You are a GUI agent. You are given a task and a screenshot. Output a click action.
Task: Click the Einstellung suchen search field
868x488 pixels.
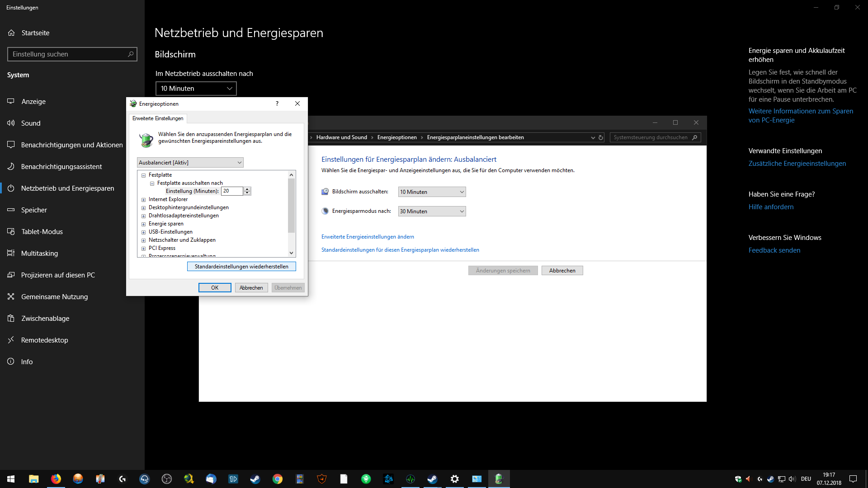pyautogui.click(x=68, y=54)
